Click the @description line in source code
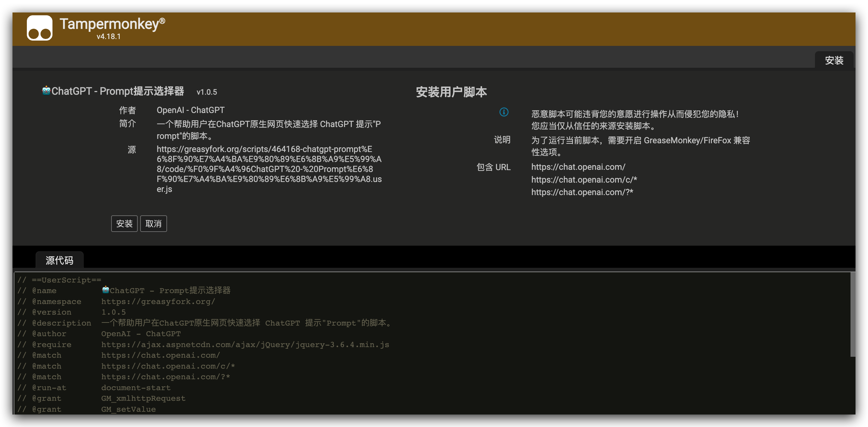Screen dimensions: 868x427 click(205, 323)
